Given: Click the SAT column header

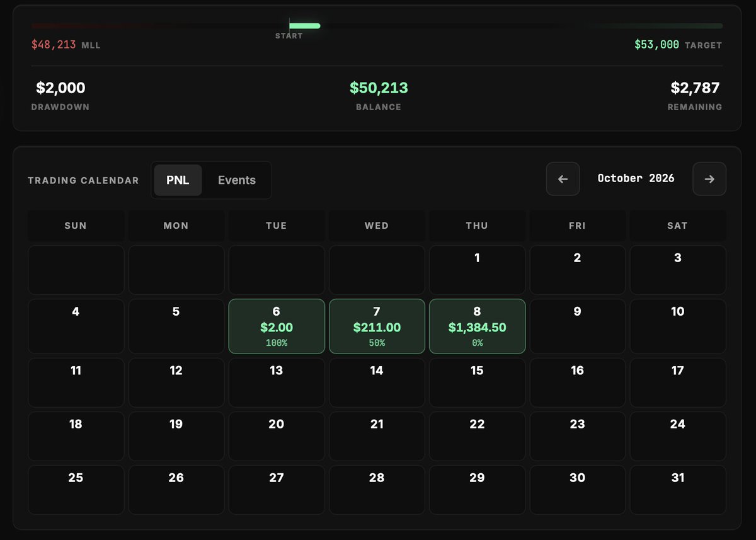Looking at the screenshot, I should 678,226.
